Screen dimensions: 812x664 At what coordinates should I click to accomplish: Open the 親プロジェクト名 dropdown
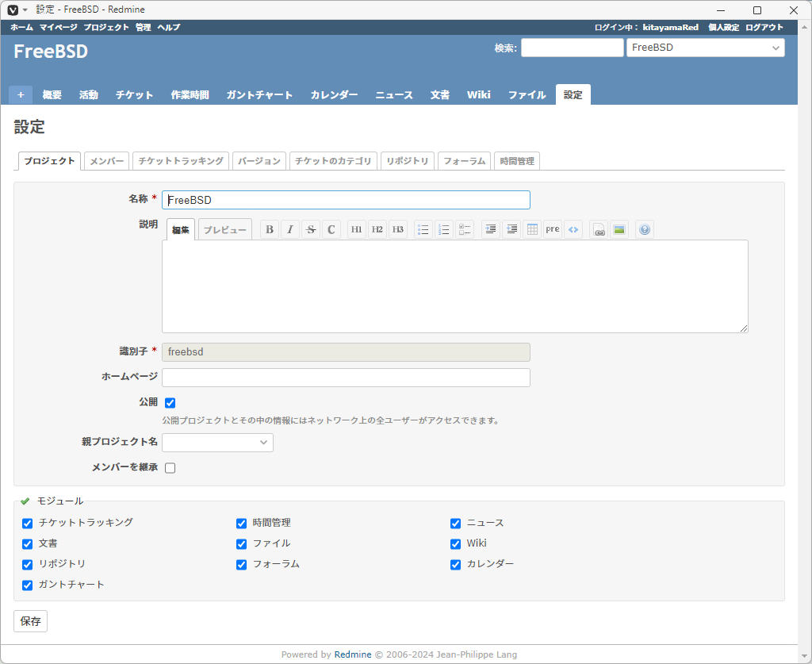pyautogui.click(x=217, y=443)
